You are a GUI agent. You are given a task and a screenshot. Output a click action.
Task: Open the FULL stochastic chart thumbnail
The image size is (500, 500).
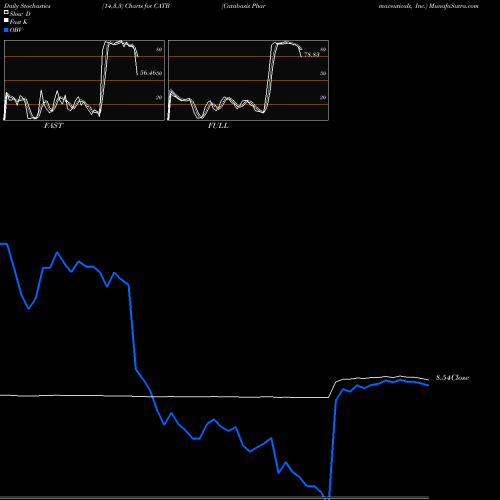coord(248,80)
